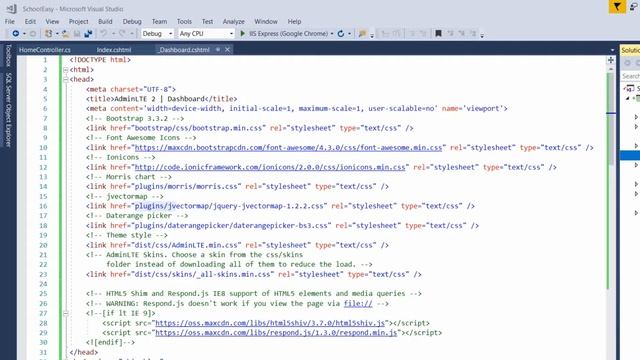
Task: Click the Navigate Forward arrow icon
Action: 33,33
